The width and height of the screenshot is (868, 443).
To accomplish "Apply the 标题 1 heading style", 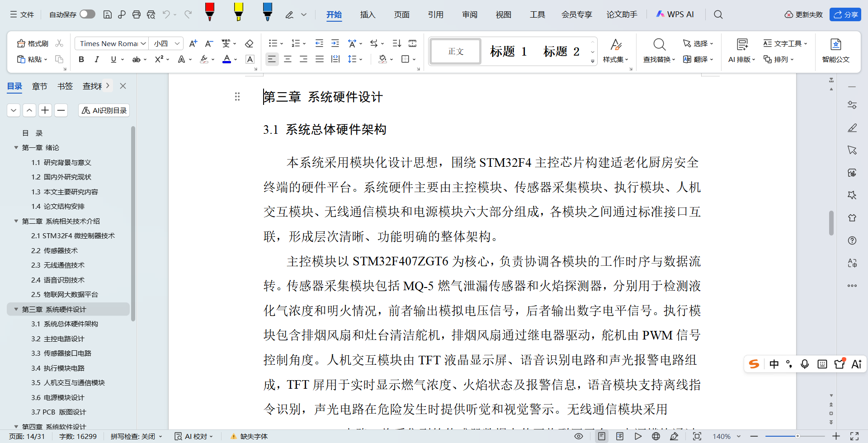I will (509, 52).
